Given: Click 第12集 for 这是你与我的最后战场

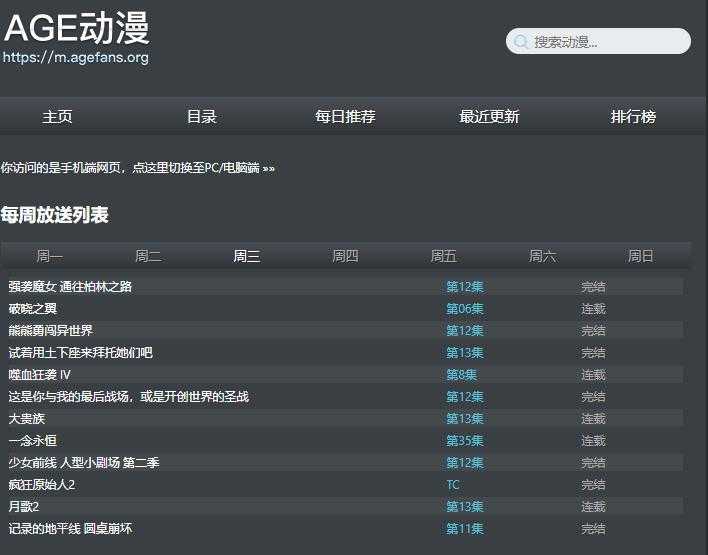Looking at the screenshot, I should (x=465, y=397).
